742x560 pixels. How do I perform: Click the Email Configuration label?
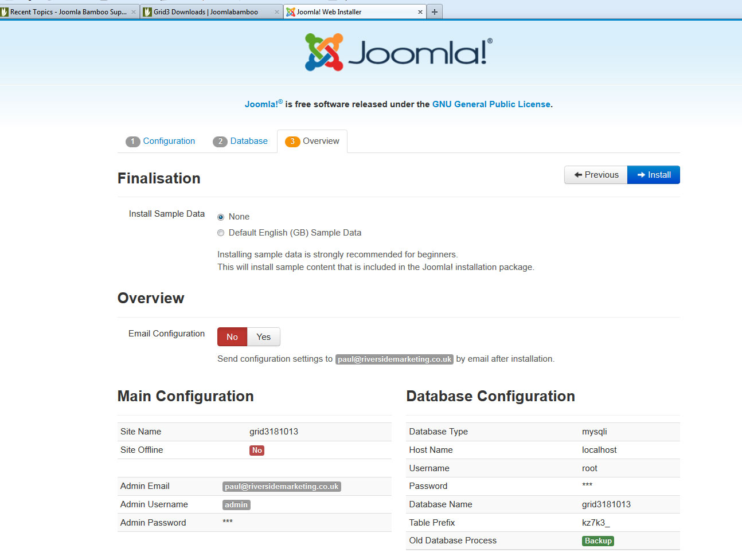click(166, 334)
